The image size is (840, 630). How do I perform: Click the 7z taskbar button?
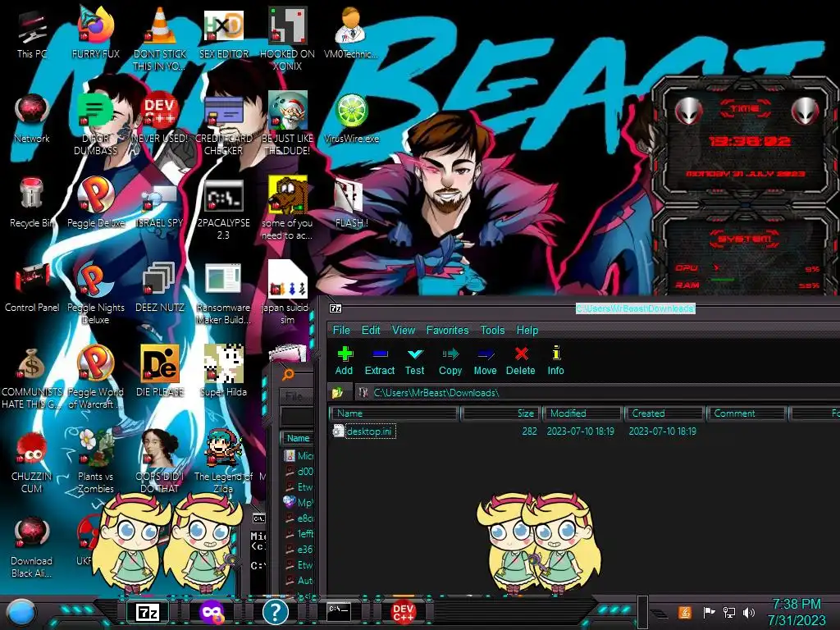(148, 612)
